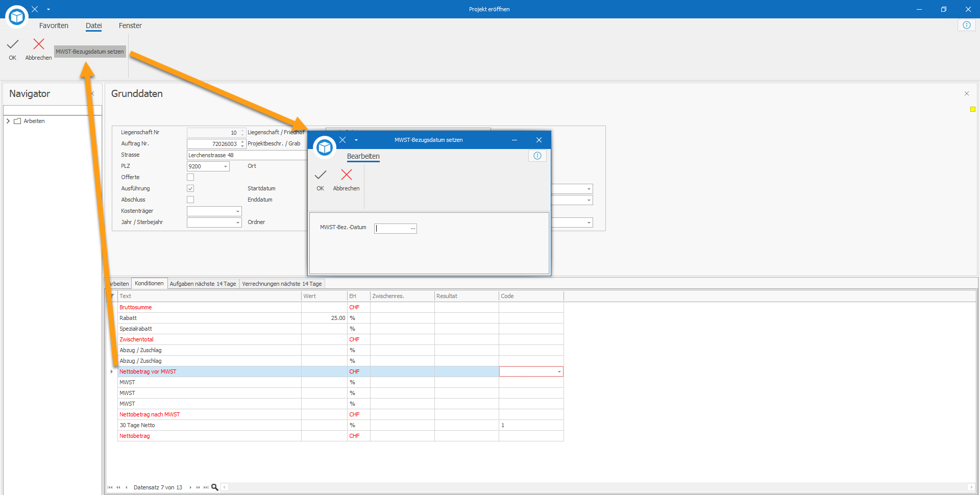Image resolution: width=980 pixels, height=495 pixels.
Task: Open the ellipsis date picker for MWST-Bez.-Datum
Action: [x=412, y=229]
